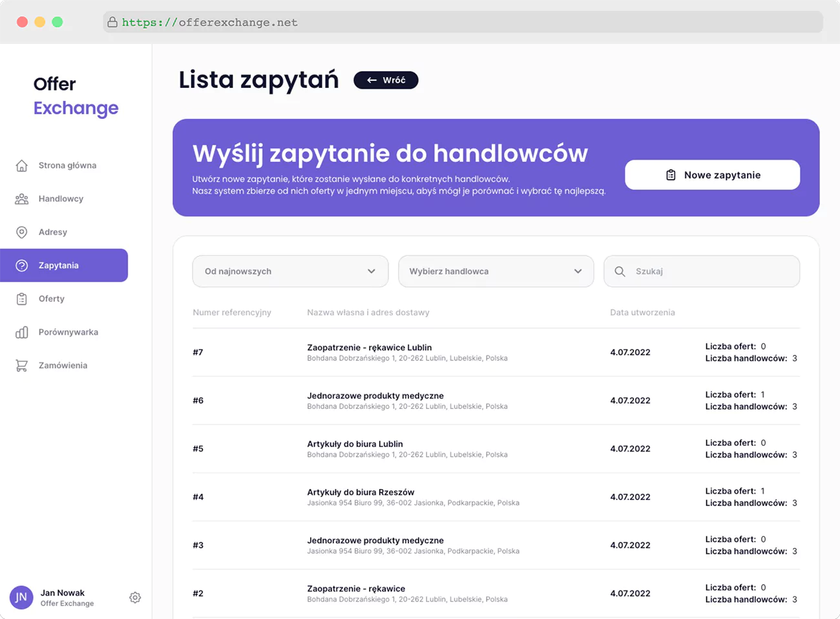This screenshot has height=619, width=840.
Task: Click the location pin icon for Adresy
Action: [x=21, y=232]
